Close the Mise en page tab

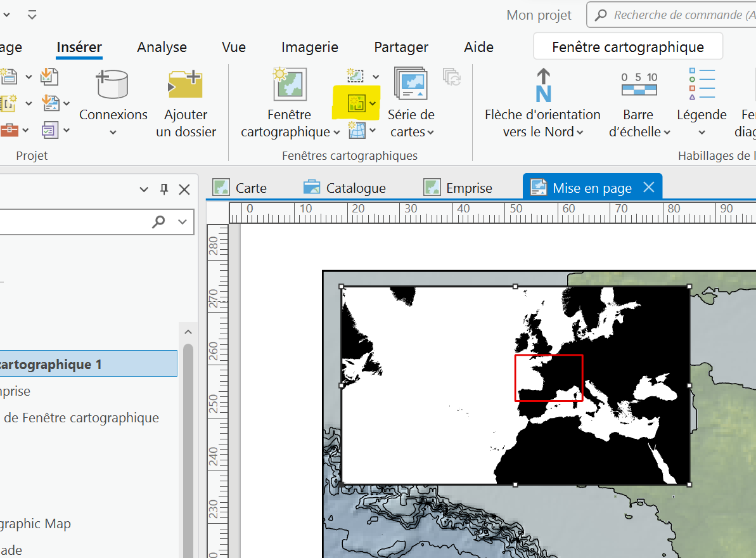pos(648,187)
